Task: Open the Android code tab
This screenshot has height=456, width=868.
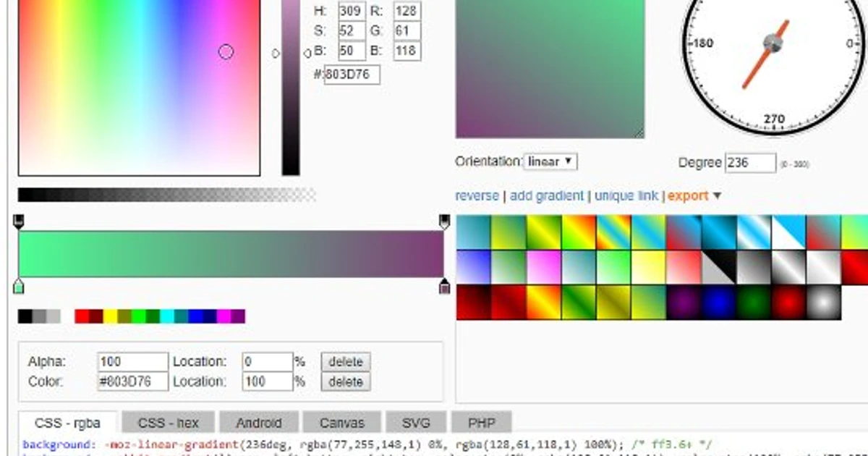Action: coord(260,422)
